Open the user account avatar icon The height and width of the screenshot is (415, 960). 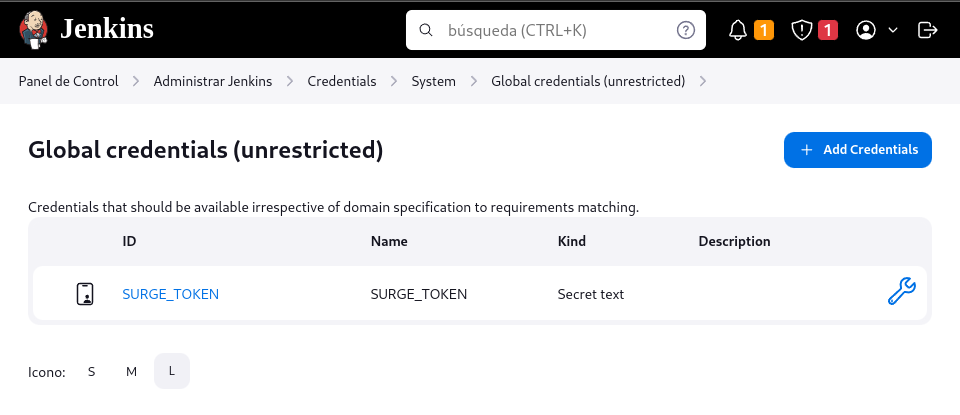click(866, 30)
